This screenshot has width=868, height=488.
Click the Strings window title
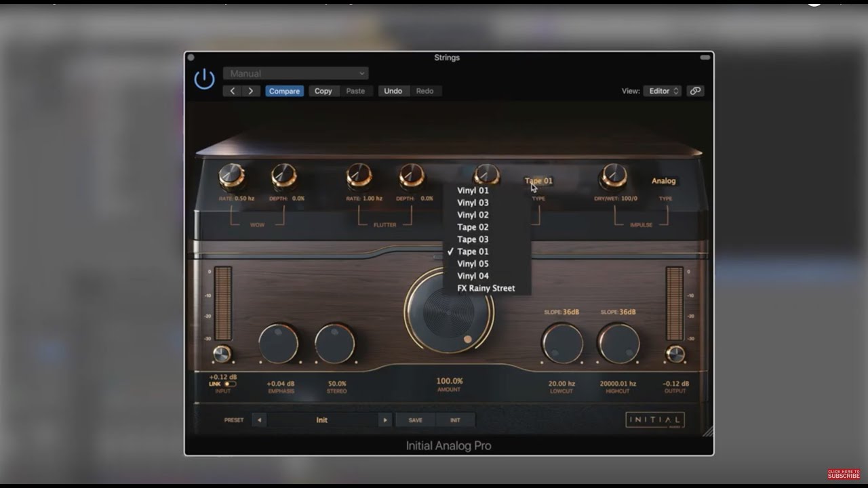447,58
